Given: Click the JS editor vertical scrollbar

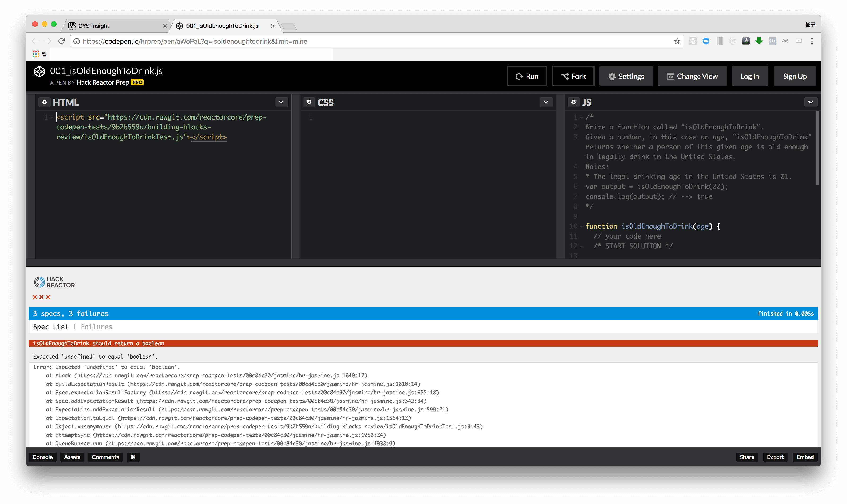Looking at the screenshot, I should coord(817,148).
